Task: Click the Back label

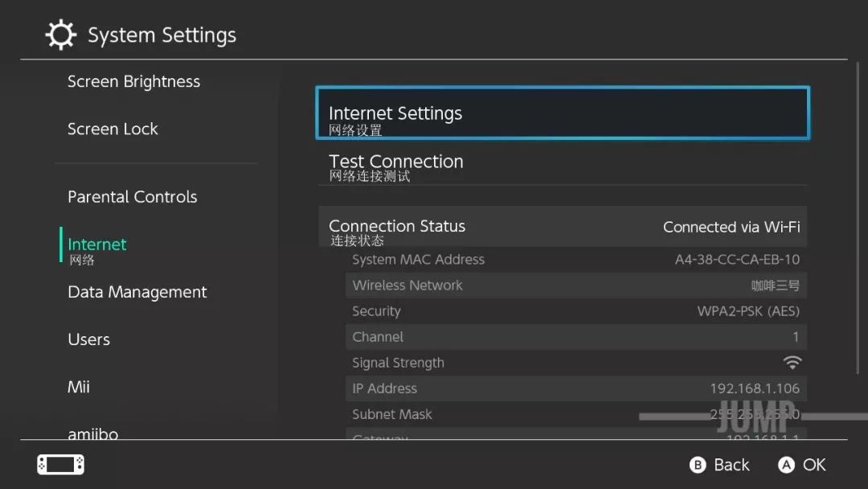Action: [x=731, y=465]
